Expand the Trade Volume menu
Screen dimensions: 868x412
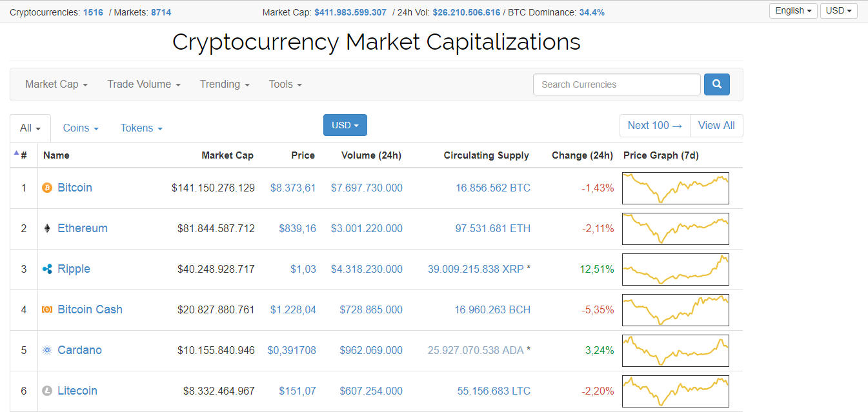pyautogui.click(x=144, y=84)
